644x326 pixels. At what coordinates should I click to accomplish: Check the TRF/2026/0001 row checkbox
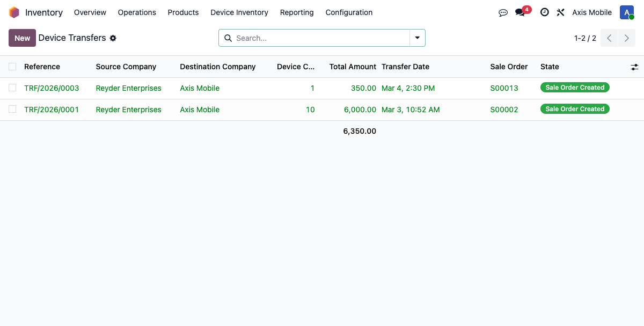tap(12, 109)
